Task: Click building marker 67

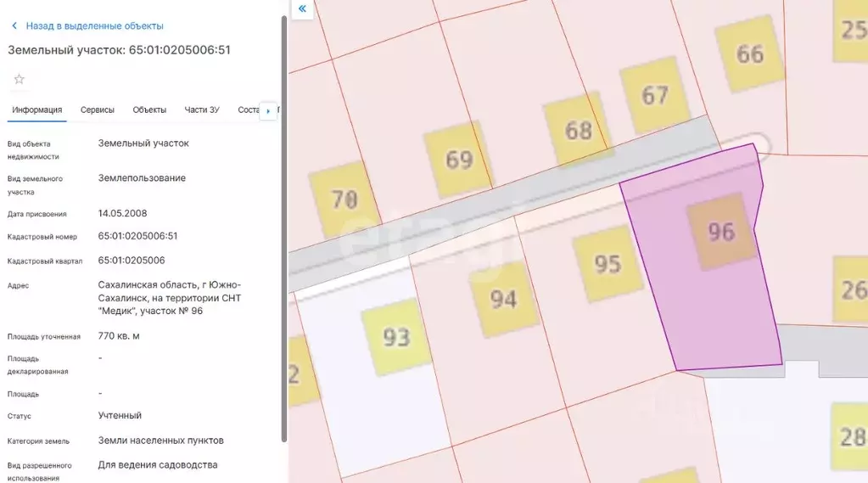Action: [654, 95]
